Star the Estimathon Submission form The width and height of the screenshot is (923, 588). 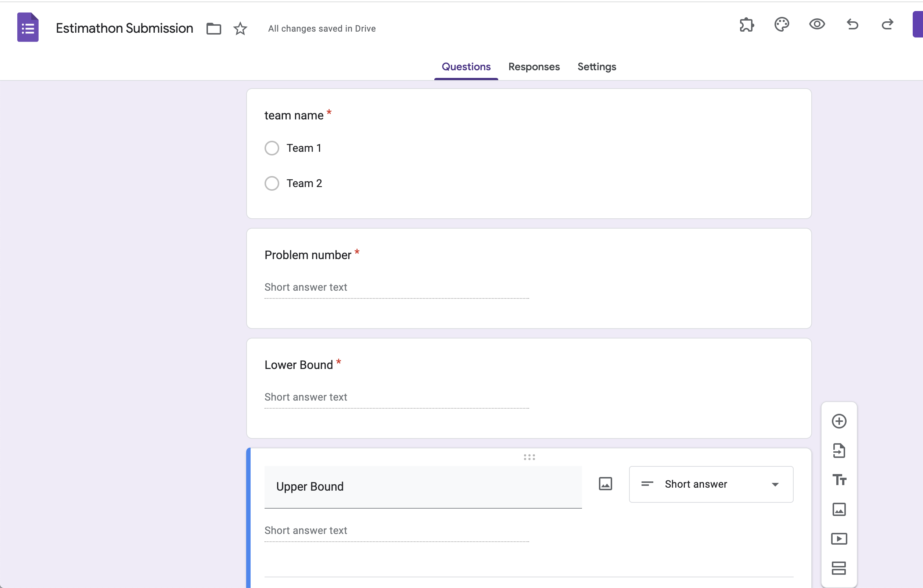coord(240,29)
